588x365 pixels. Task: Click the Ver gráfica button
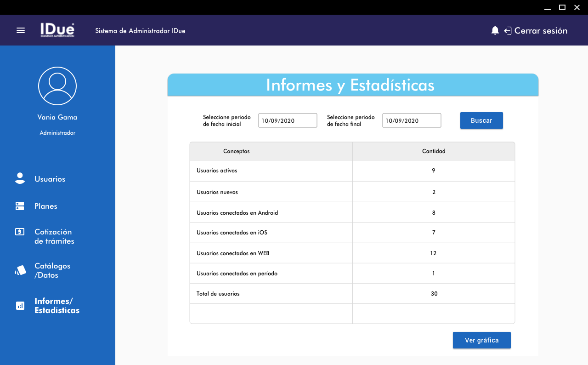481,340
